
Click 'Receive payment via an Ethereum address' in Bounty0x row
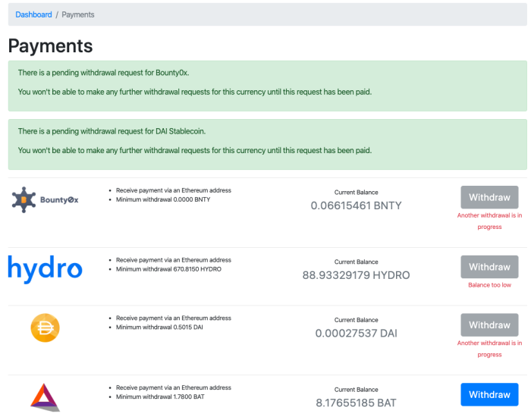coord(174,190)
